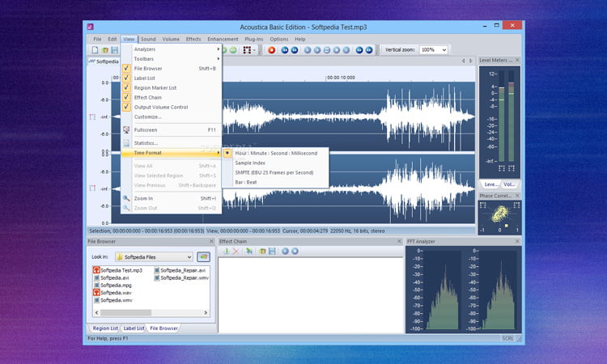Click red delete X in Effect Chain
The image size is (607, 364).
click(236, 252)
